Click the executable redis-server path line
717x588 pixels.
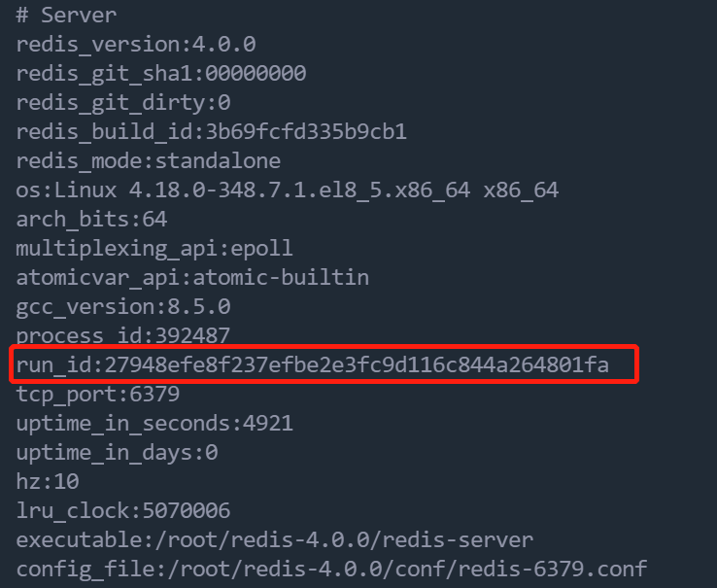274,540
